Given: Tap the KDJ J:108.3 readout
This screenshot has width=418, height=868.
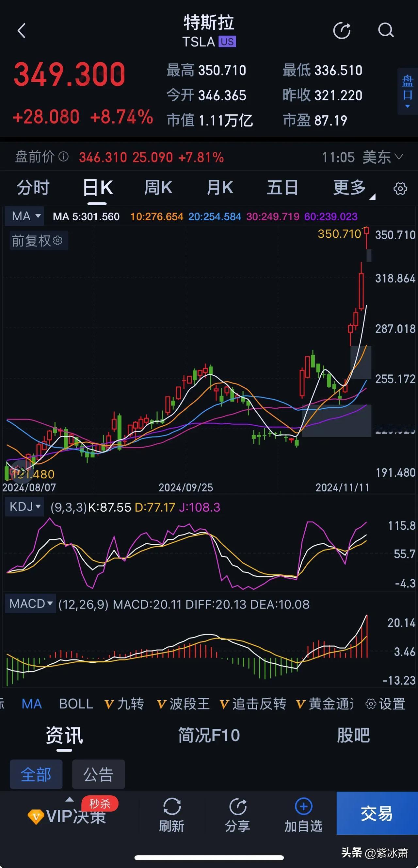Looking at the screenshot, I should click(200, 507).
